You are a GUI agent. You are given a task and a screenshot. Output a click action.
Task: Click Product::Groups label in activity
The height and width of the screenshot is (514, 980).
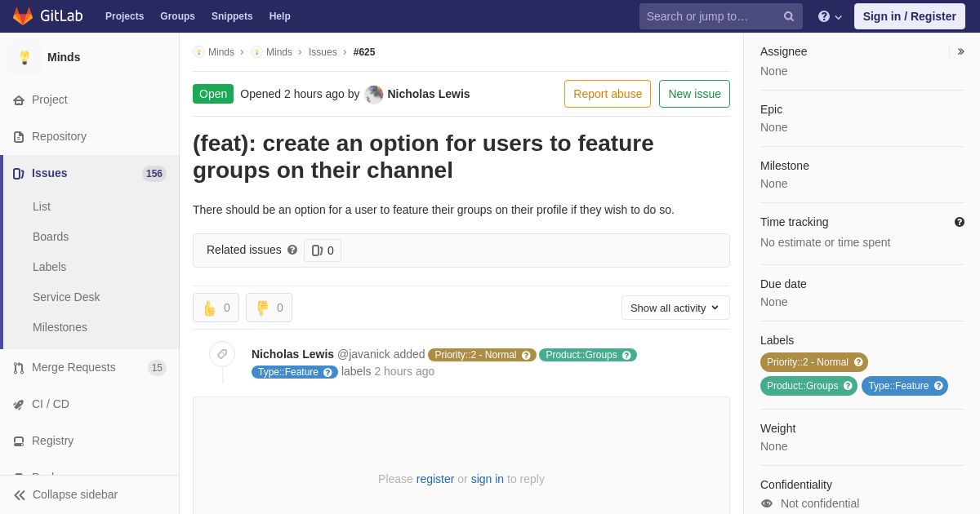point(588,355)
